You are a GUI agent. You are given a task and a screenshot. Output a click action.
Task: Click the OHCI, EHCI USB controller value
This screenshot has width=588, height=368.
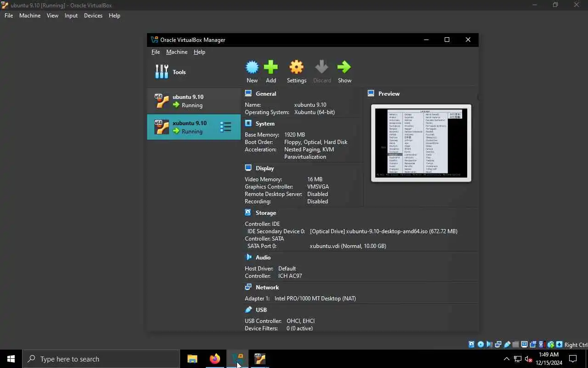(300, 321)
